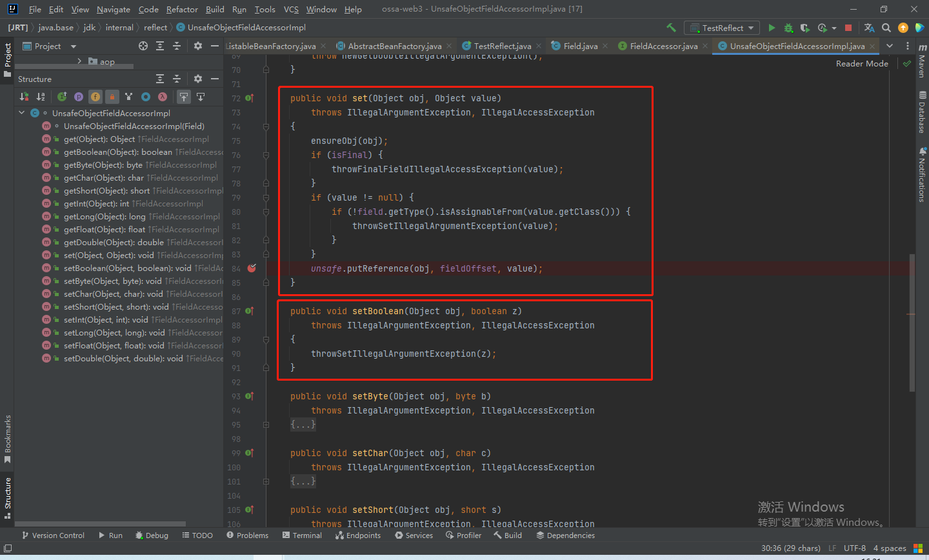
Task: Click the orange IDE update icon
Action: (903, 28)
